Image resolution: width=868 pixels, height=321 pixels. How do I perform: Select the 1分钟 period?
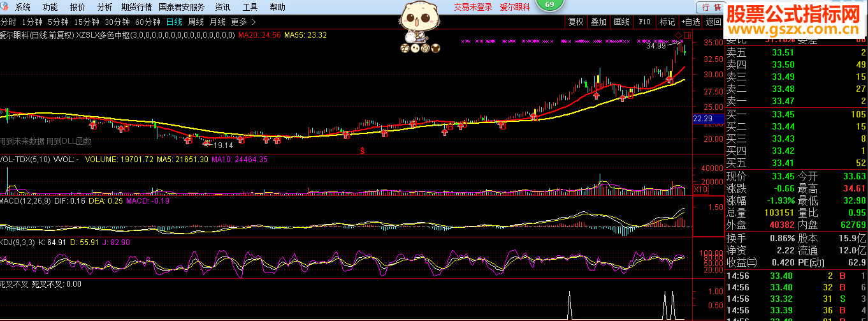pos(32,22)
